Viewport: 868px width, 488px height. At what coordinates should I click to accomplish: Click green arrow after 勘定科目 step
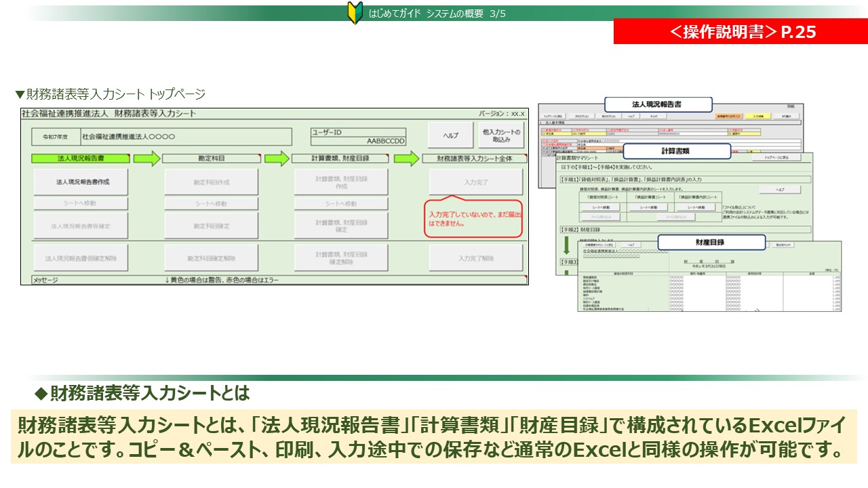(x=277, y=159)
